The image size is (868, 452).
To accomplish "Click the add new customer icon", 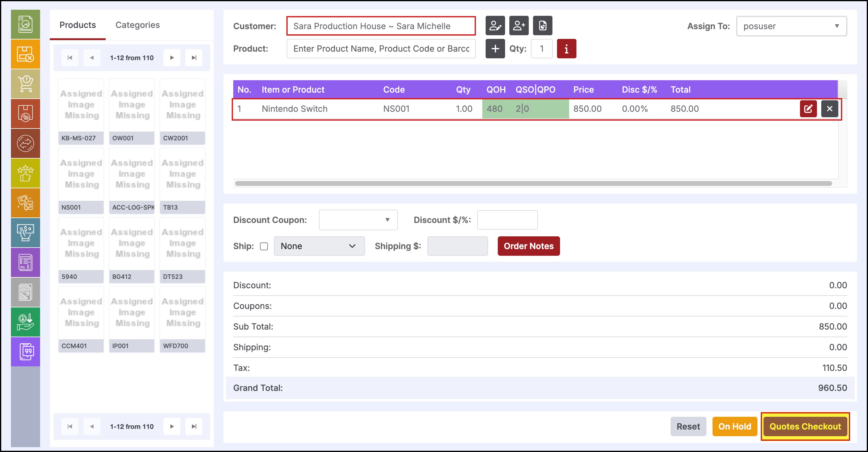I will point(518,26).
